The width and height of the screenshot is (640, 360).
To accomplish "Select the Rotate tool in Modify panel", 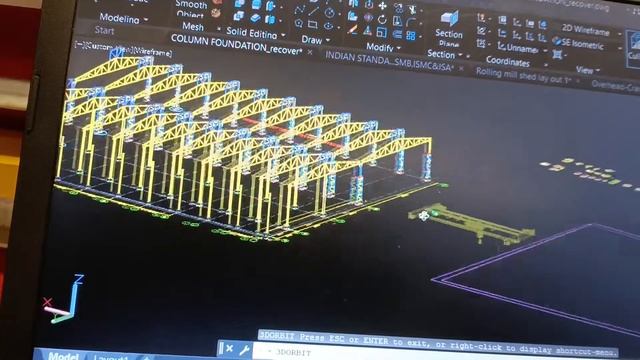I will point(382,19).
